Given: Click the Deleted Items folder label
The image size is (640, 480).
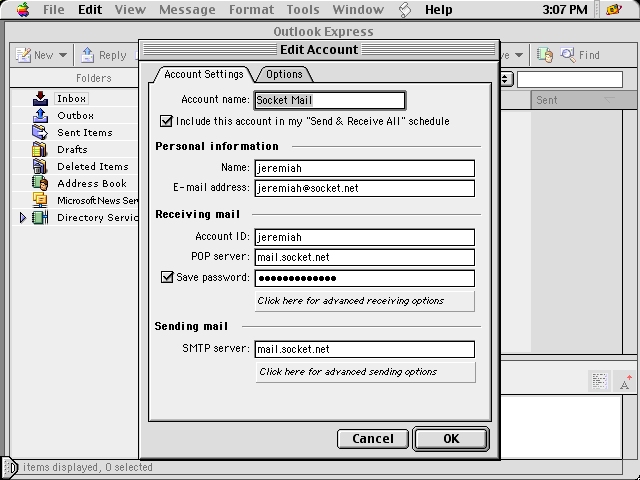Looking at the screenshot, I should coord(93,167).
